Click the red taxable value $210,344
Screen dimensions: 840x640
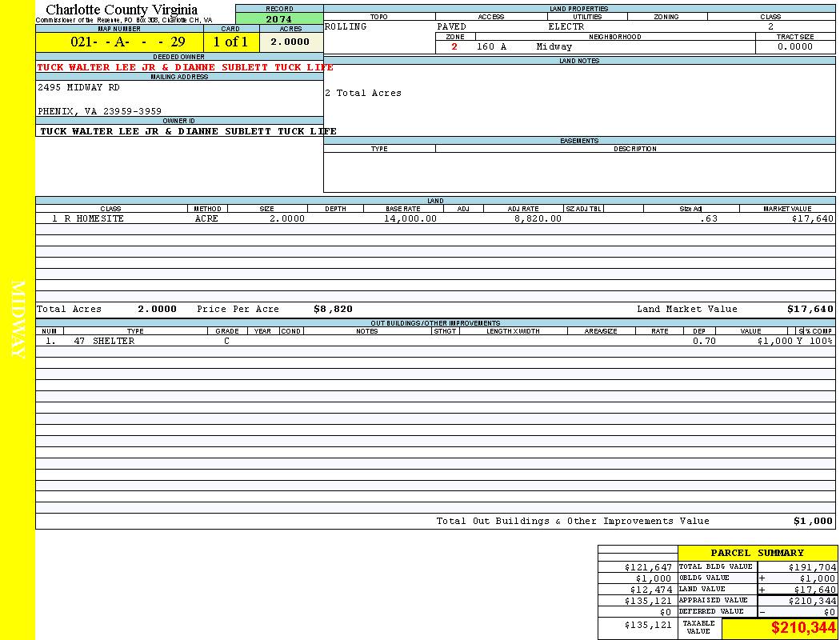click(x=803, y=629)
